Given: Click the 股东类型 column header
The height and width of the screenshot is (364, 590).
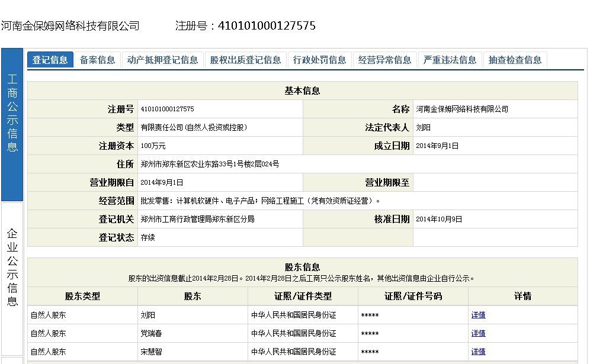Looking at the screenshot, I should [82, 297].
